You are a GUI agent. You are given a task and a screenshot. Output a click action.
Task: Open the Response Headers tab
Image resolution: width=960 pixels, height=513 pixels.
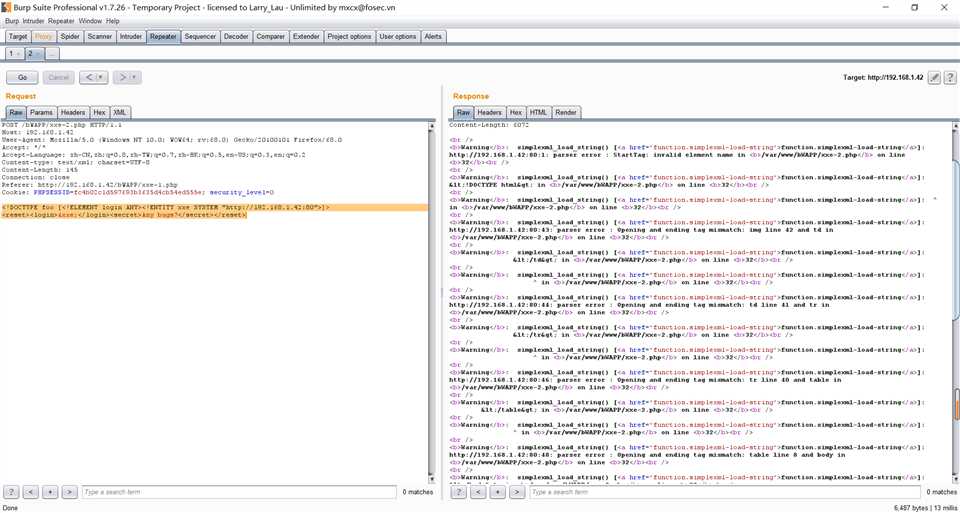click(x=490, y=113)
